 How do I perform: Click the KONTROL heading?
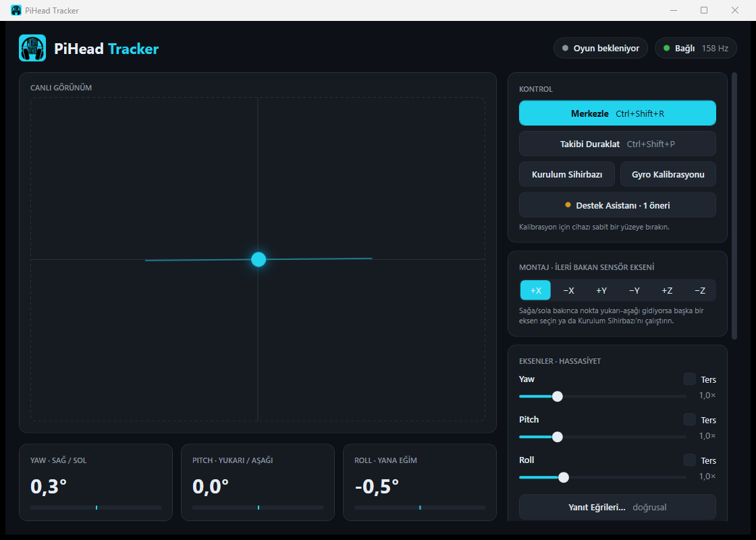(536, 89)
